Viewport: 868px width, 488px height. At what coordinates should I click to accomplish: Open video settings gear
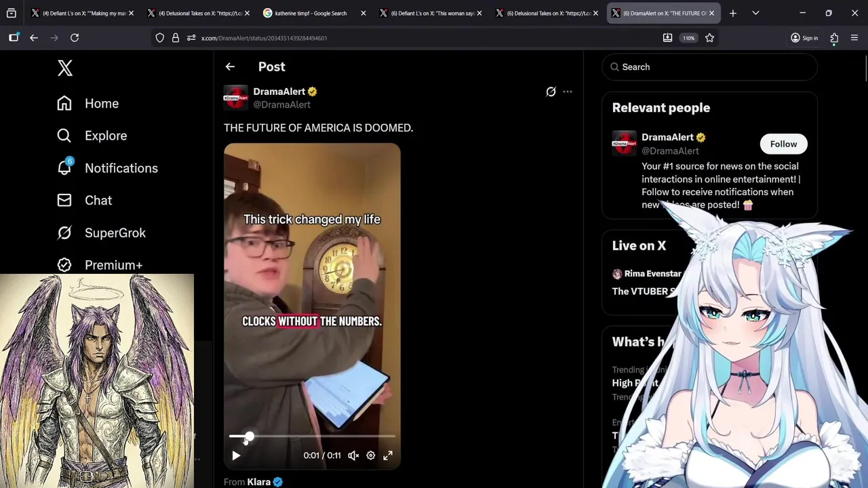371,455
